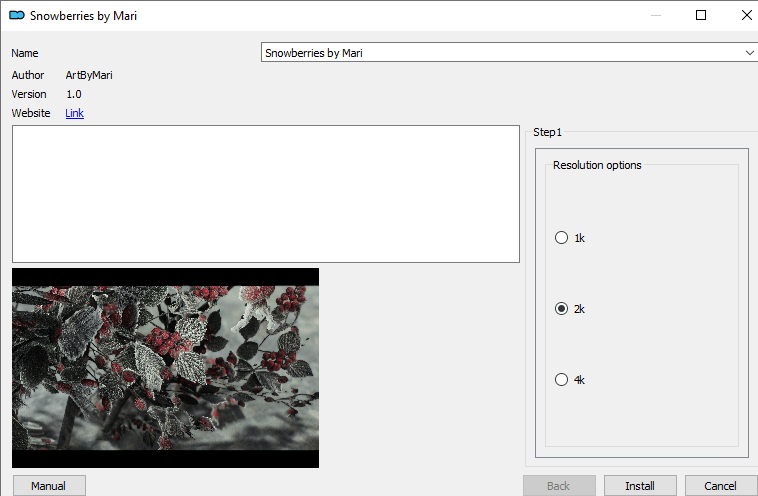Click the Website label
The image size is (758, 496).
[x=31, y=113]
